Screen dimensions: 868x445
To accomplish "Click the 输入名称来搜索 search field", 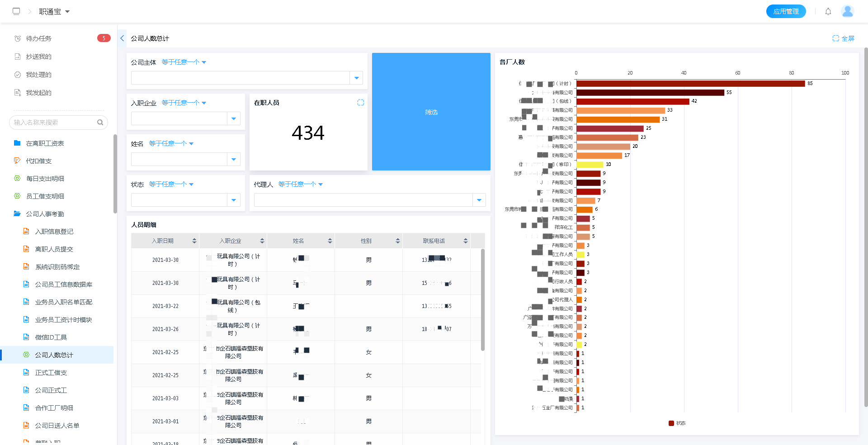I will pos(53,123).
